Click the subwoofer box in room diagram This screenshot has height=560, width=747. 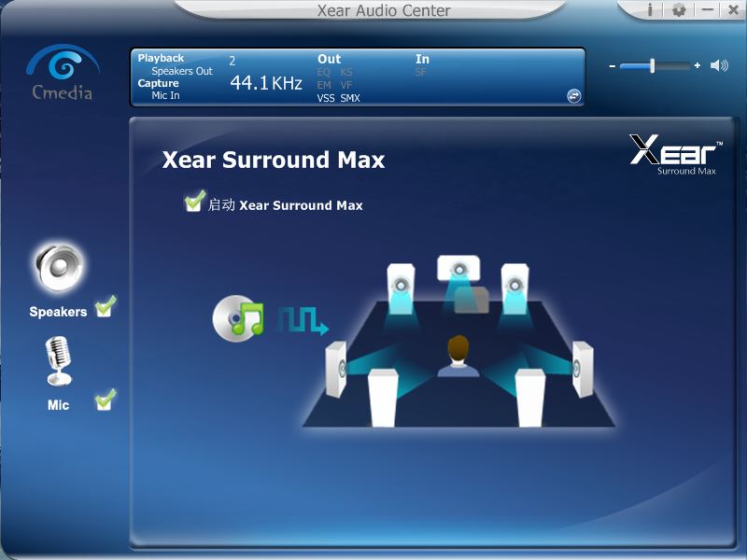tap(472, 300)
